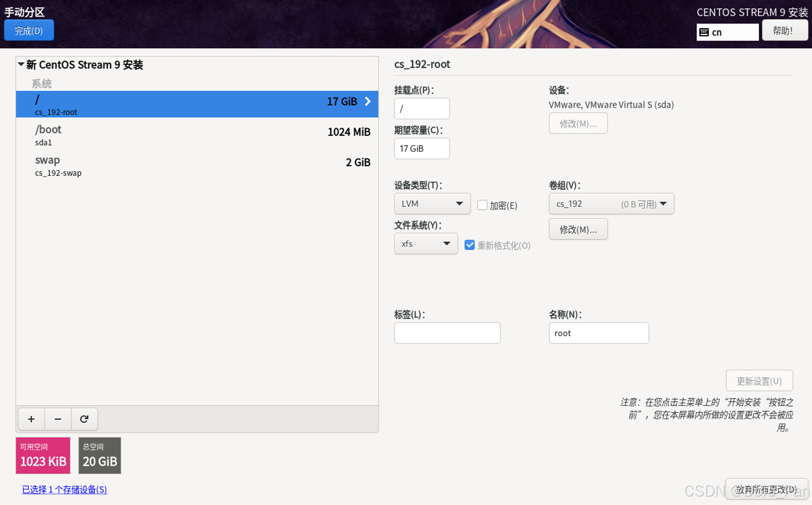Screen dimensions: 812x505
Task: Click the 1024 MiB size of /boot
Action: [x=349, y=132]
